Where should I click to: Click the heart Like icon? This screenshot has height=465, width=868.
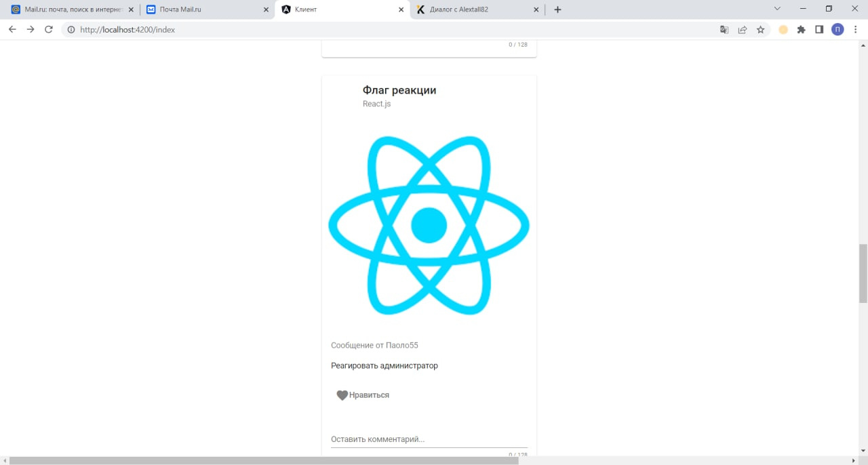[342, 395]
